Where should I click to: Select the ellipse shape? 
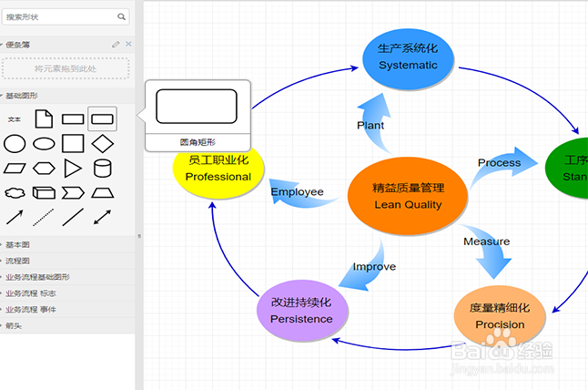44,144
